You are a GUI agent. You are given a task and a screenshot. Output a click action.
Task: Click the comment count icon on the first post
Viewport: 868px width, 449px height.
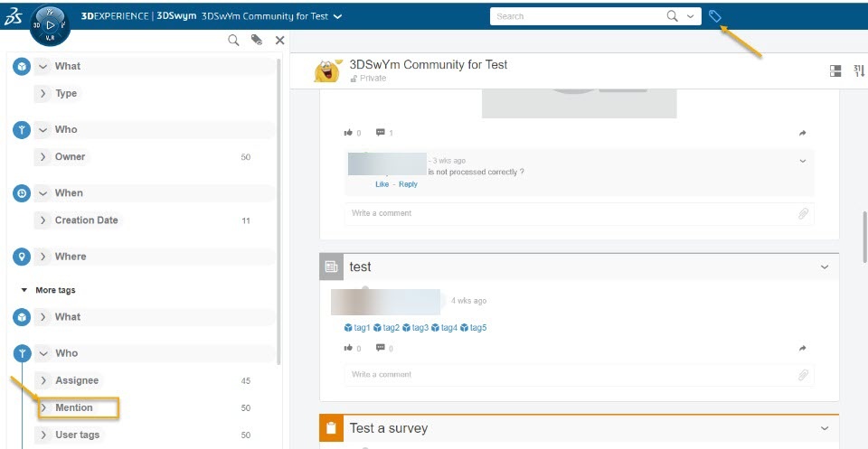click(x=381, y=133)
